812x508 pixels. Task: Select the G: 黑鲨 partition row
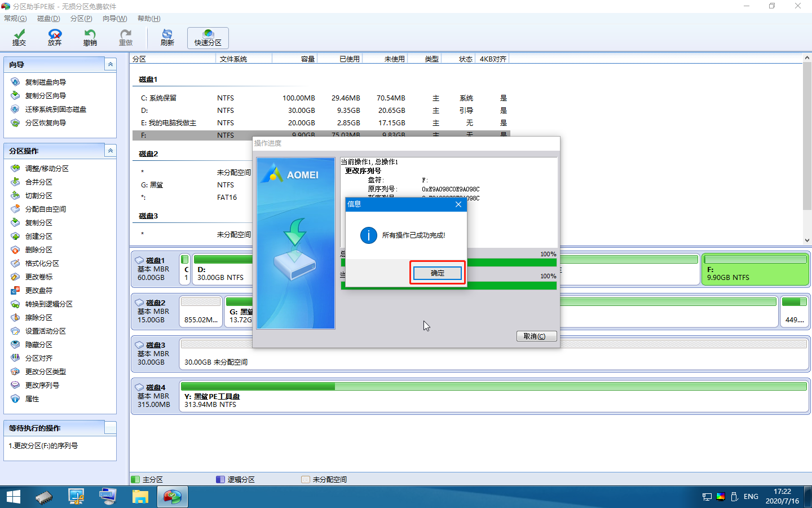tap(193, 185)
